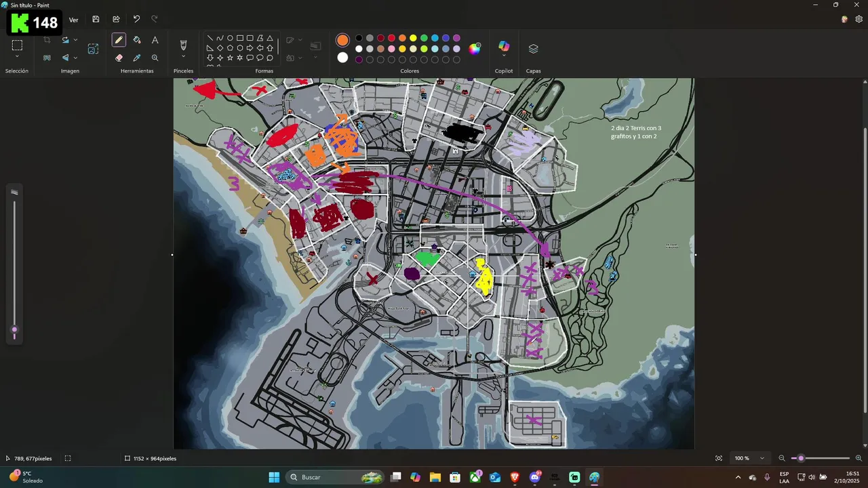This screenshot has width=868, height=488.
Task: Click the Brushes tool icon
Action: click(x=183, y=45)
